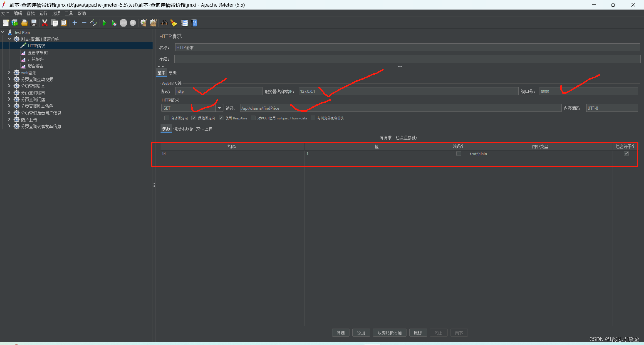644x345 pixels.
Task: Stop the running test
Action: (x=123, y=23)
